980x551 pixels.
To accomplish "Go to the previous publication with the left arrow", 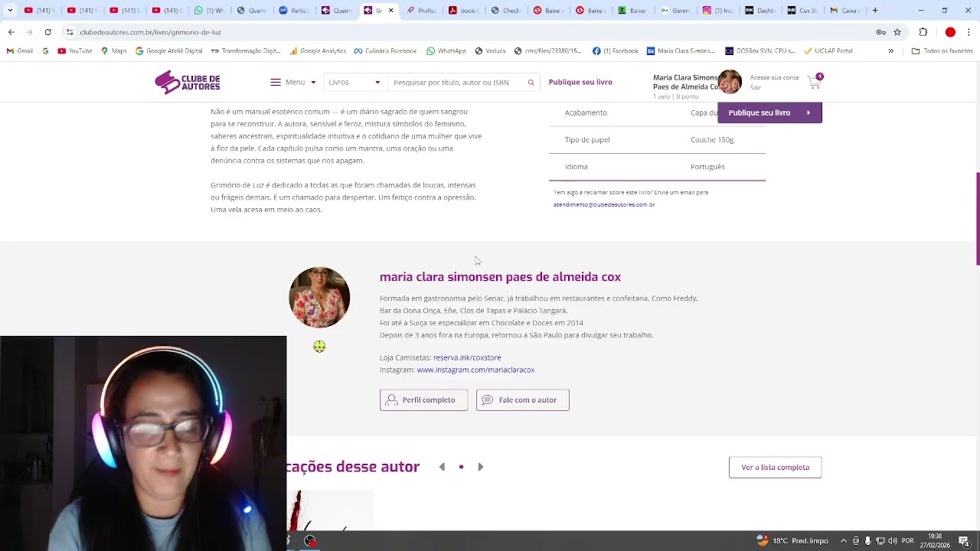I will point(442,467).
